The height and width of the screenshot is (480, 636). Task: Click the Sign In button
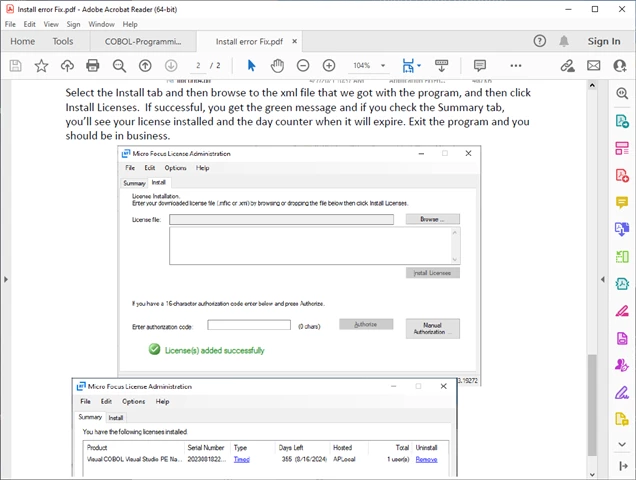(604, 41)
